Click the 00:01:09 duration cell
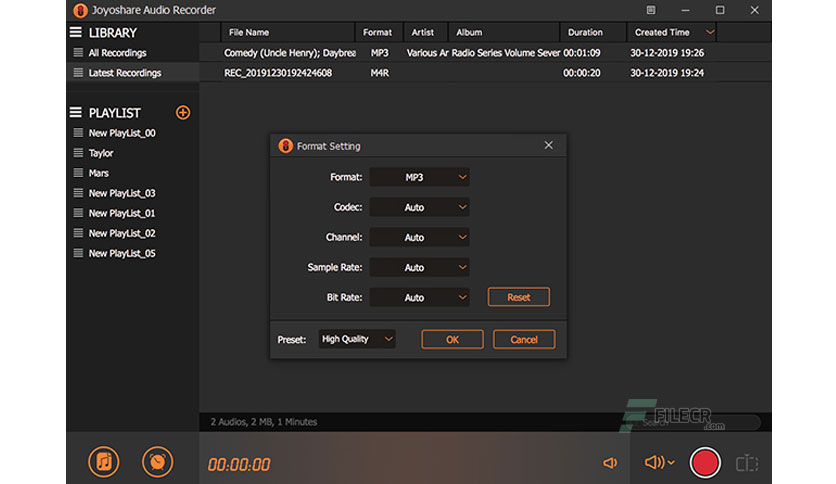Screen dimensions: 836x484 pyautogui.click(x=582, y=53)
